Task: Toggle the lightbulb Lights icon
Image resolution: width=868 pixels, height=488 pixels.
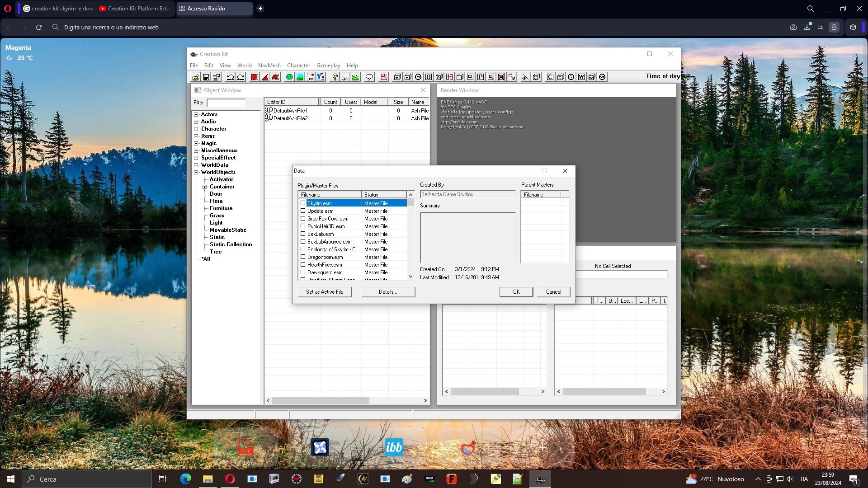Action: coord(335,77)
